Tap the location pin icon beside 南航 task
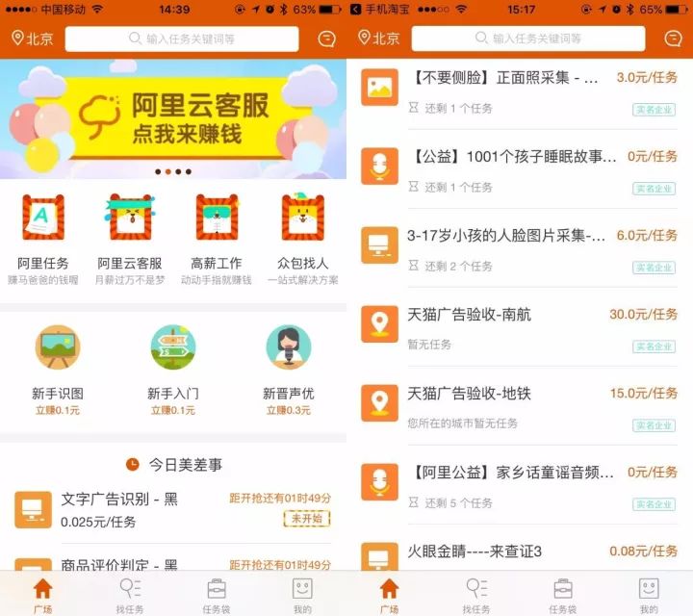This screenshot has height=616, width=693. click(x=379, y=324)
